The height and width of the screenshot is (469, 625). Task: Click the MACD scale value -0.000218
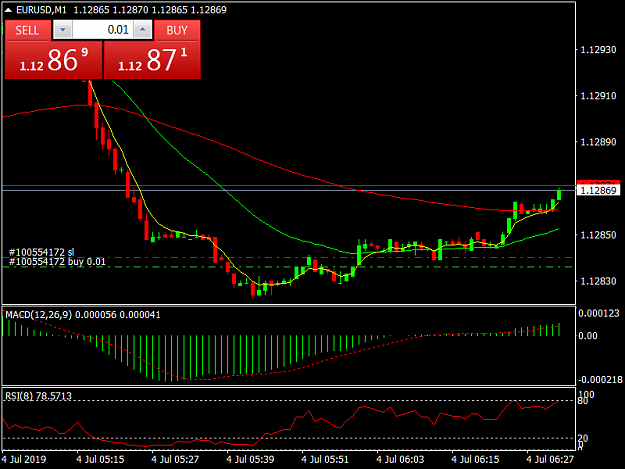[x=600, y=380]
